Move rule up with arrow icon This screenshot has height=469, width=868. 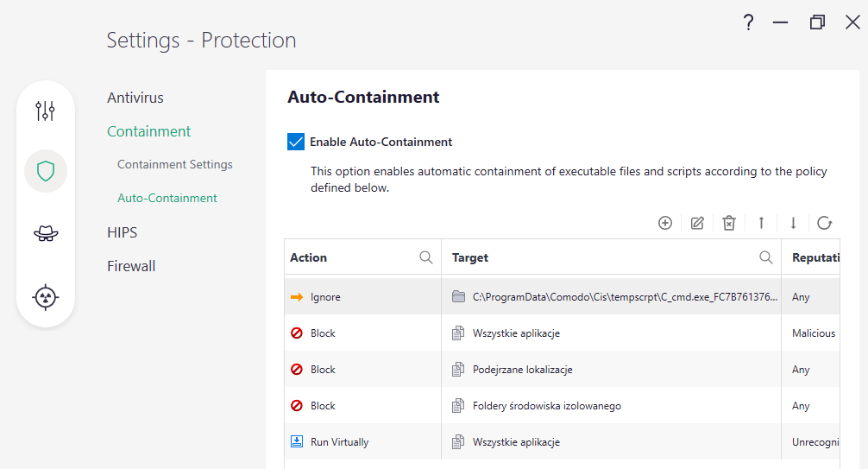761,223
